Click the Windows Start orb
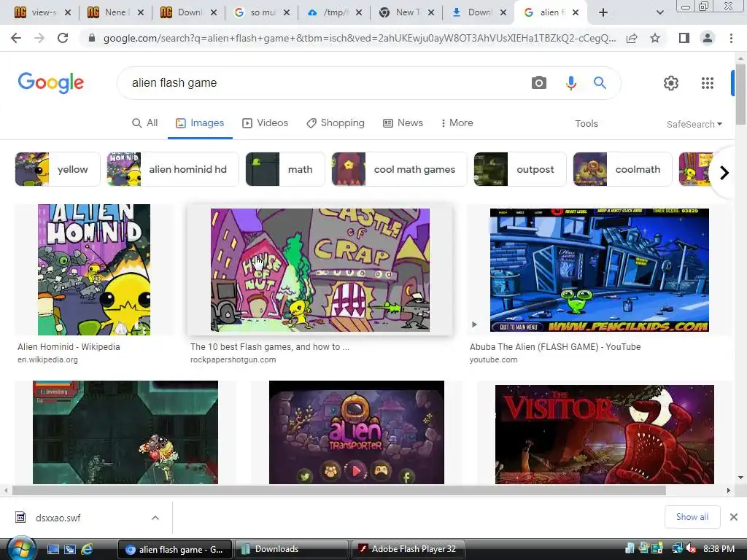This screenshot has width=747, height=560. (21, 548)
